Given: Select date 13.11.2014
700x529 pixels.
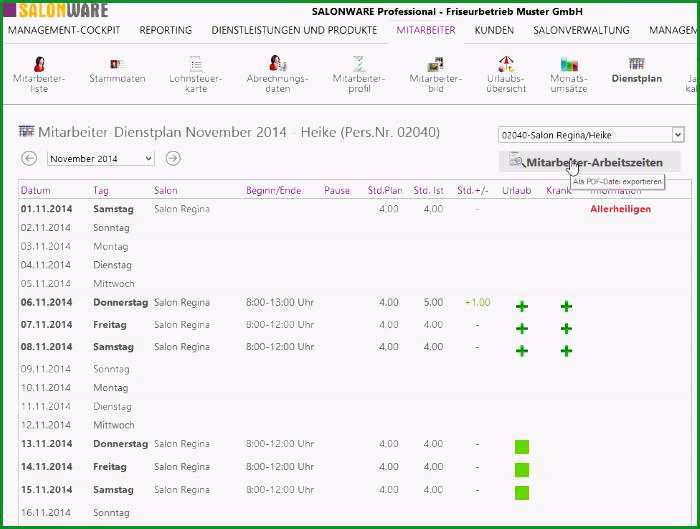Looking at the screenshot, I should click(x=46, y=444).
